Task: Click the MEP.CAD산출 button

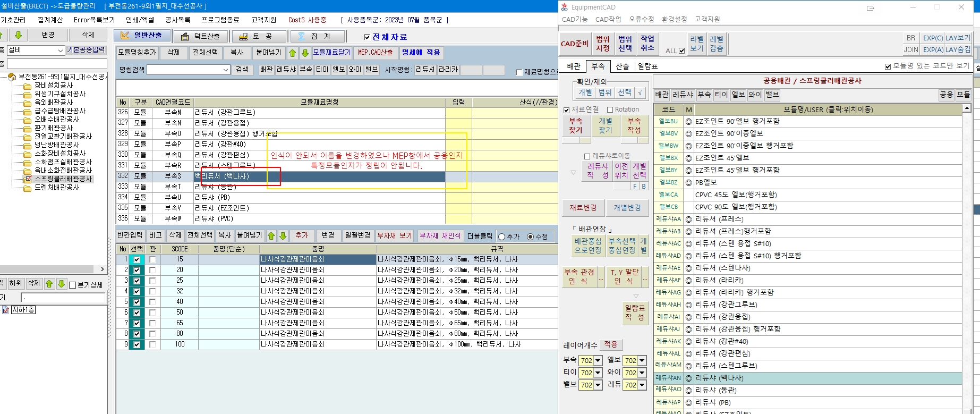Action: pyautogui.click(x=375, y=53)
